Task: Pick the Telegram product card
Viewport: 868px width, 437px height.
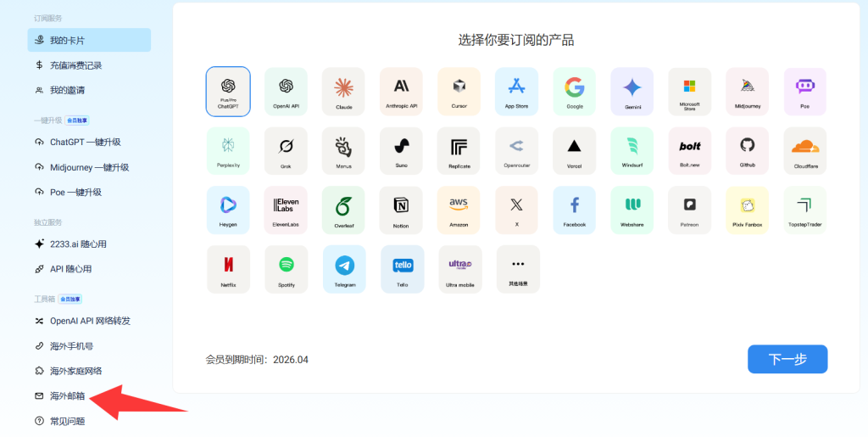Action: (x=344, y=269)
